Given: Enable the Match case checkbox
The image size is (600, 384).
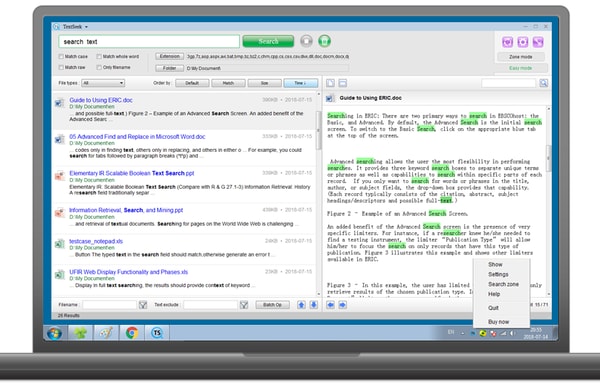Looking at the screenshot, I should click(61, 57).
